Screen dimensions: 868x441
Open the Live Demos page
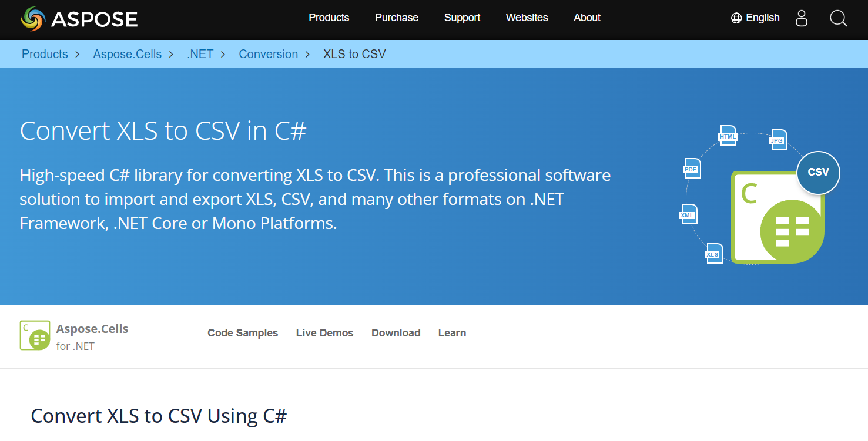pos(324,333)
